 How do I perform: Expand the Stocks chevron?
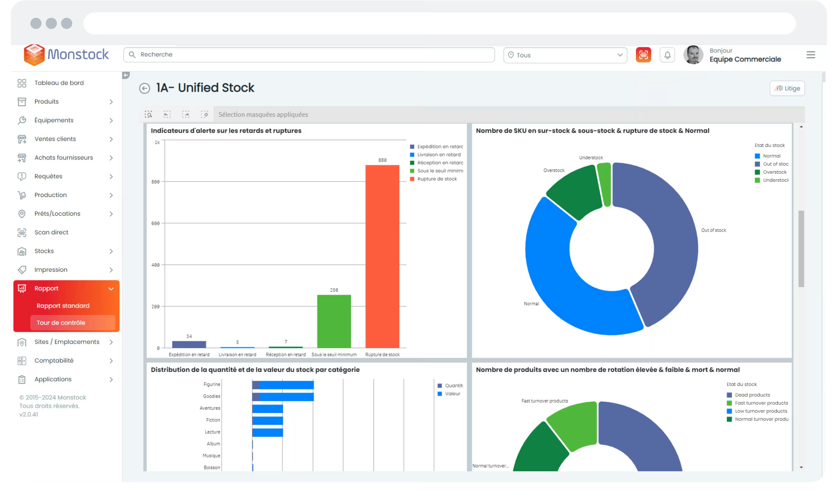coord(111,251)
